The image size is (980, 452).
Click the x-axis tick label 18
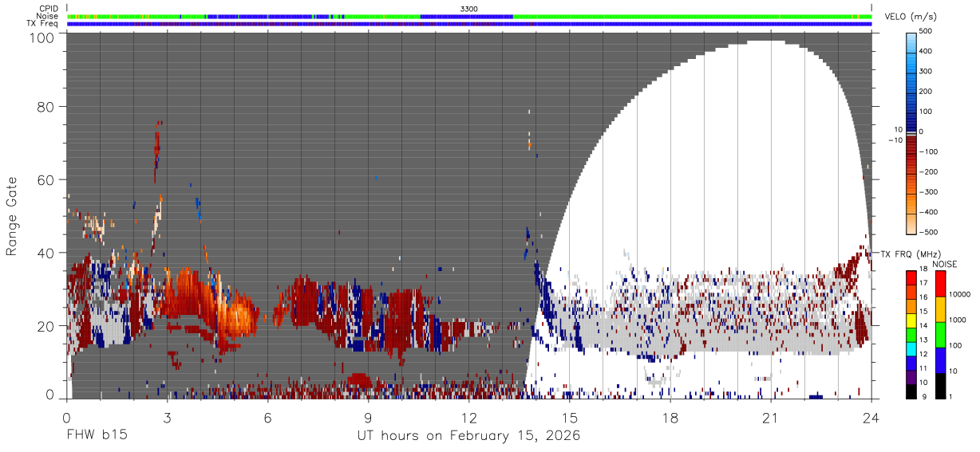tap(670, 417)
